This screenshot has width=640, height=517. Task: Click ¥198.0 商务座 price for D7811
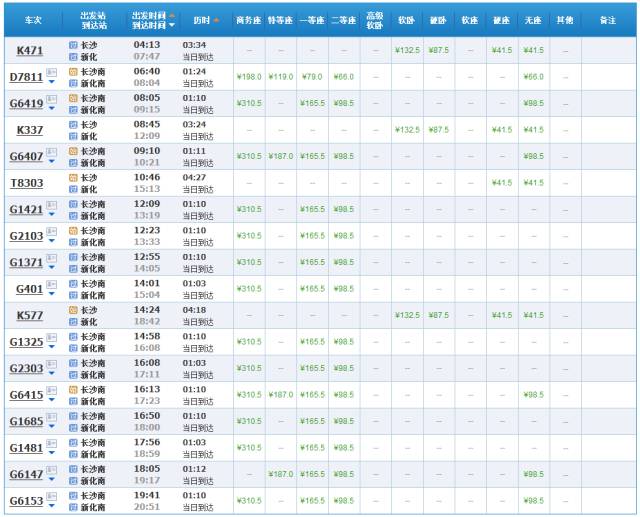(x=249, y=77)
